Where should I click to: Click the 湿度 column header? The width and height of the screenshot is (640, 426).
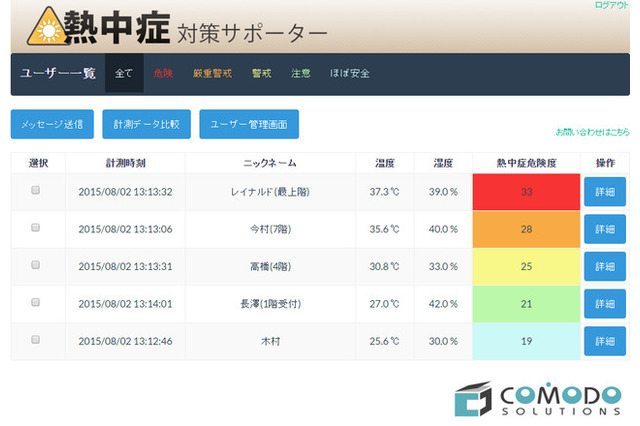443,163
